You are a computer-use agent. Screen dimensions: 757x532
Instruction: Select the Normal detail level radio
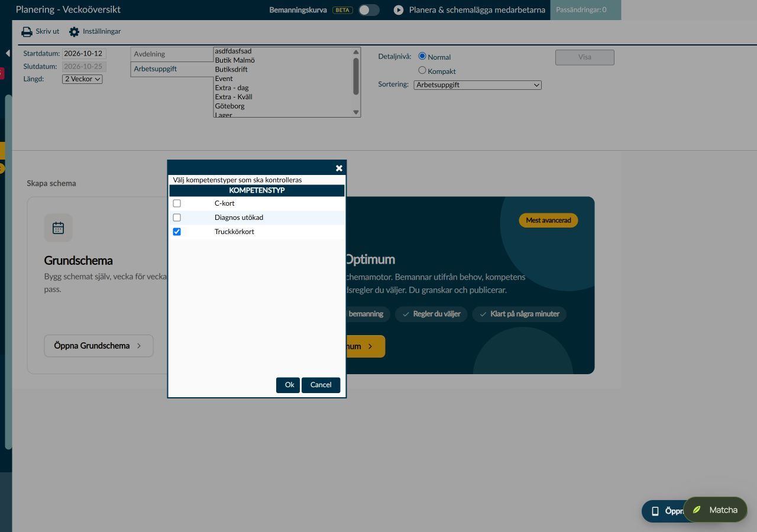422,56
